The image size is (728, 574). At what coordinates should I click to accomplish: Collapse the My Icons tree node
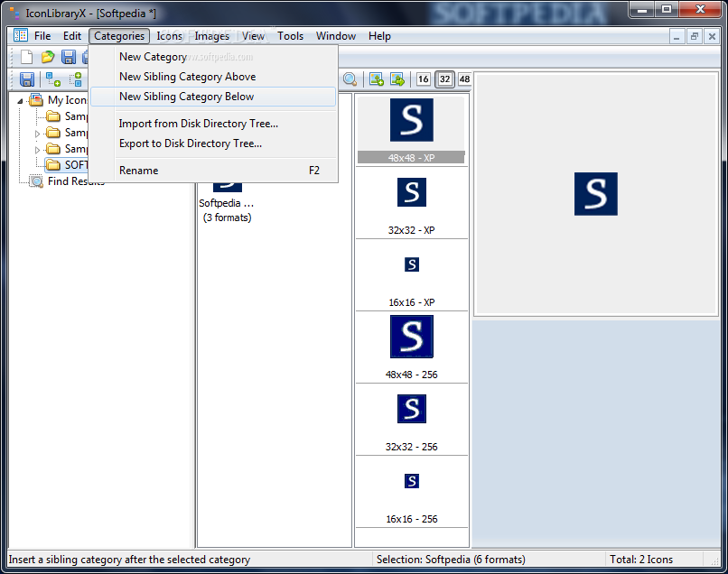point(20,101)
